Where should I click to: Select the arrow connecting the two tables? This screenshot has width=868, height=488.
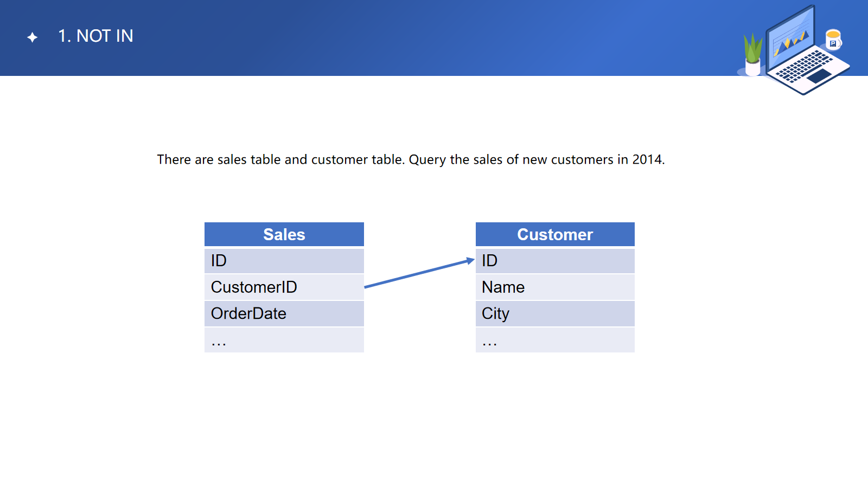[x=419, y=273]
